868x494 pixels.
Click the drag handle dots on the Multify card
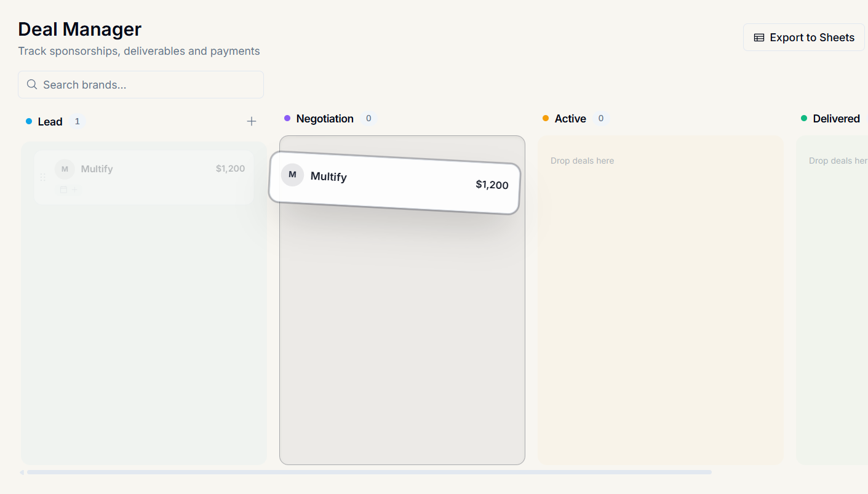[x=42, y=177]
